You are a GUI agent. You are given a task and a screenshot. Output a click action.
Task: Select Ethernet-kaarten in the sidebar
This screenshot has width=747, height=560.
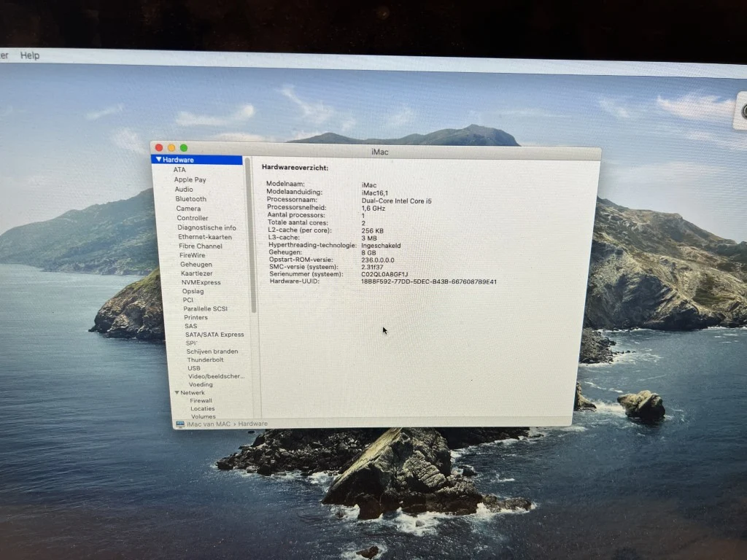[x=205, y=237]
